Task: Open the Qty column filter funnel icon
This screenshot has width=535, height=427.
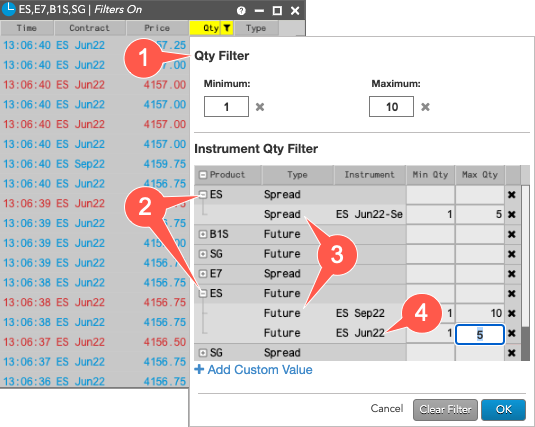Action: [227, 28]
